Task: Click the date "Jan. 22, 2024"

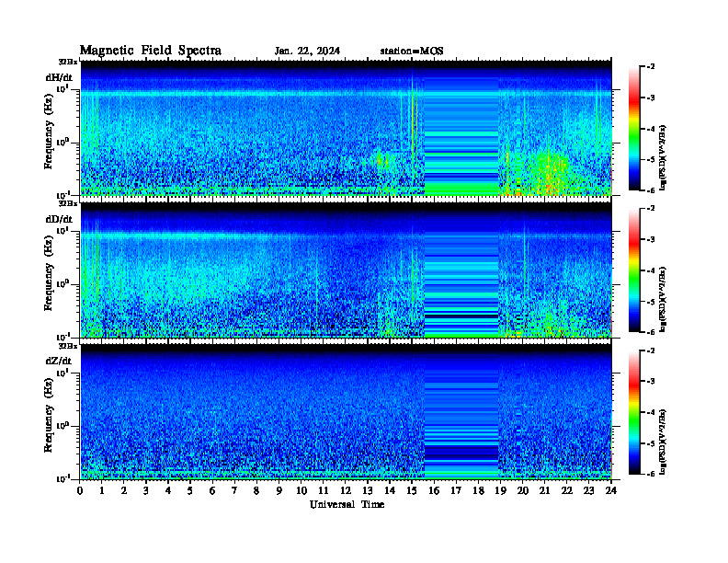Action: 307,52
